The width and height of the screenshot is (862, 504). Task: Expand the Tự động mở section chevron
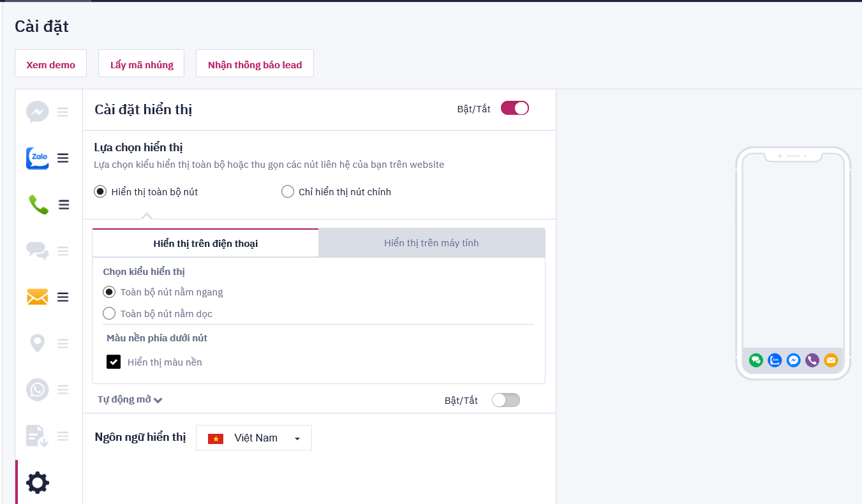click(158, 400)
